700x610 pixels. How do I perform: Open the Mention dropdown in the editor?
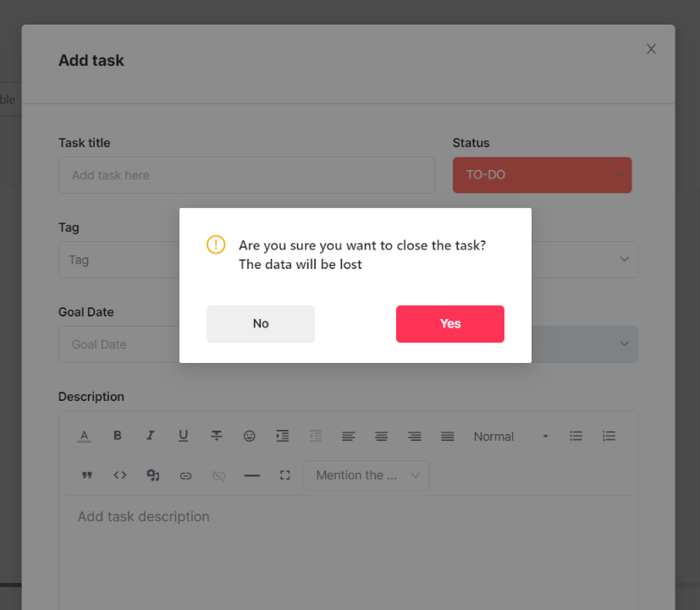pyautogui.click(x=366, y=475)
